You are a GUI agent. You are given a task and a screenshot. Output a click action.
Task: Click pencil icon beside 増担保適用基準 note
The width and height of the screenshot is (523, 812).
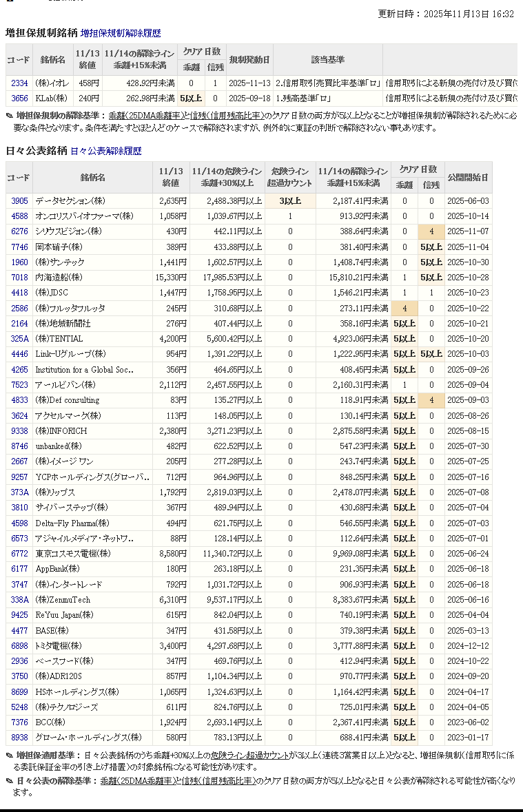coord(10,756)
